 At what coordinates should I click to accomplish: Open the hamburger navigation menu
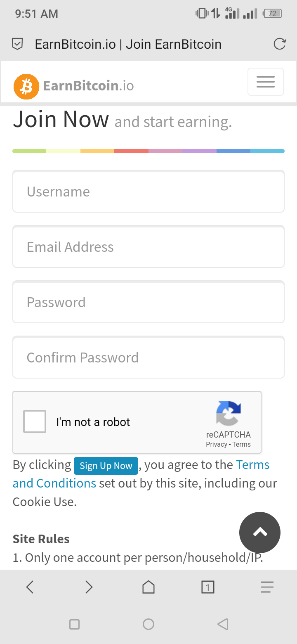pos(265,82)
